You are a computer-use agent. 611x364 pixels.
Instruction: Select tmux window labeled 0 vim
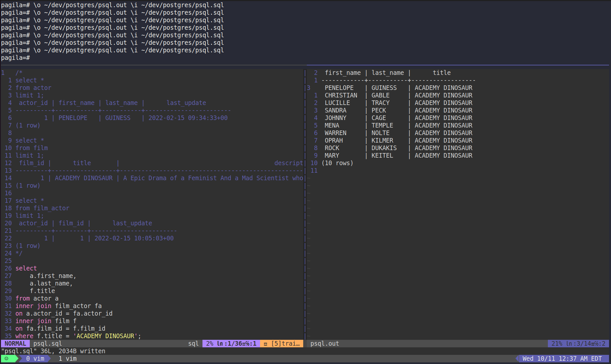tap(34, 358)
